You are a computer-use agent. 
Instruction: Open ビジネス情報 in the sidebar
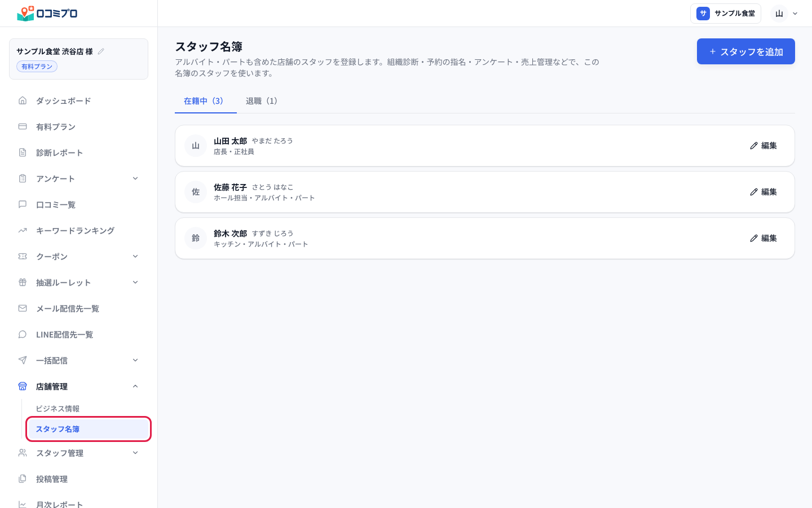[x=87, y=409]
